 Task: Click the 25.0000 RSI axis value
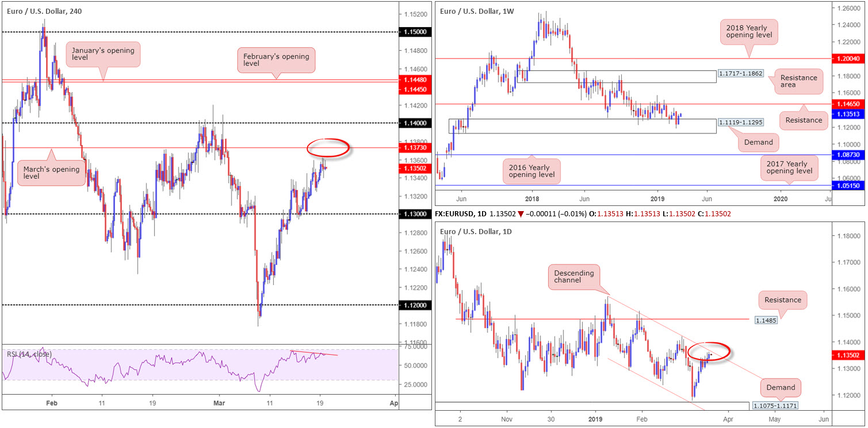[416, 384]
